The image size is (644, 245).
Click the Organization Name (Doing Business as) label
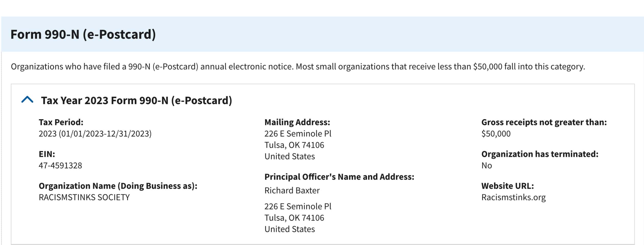tap(118, 186)
